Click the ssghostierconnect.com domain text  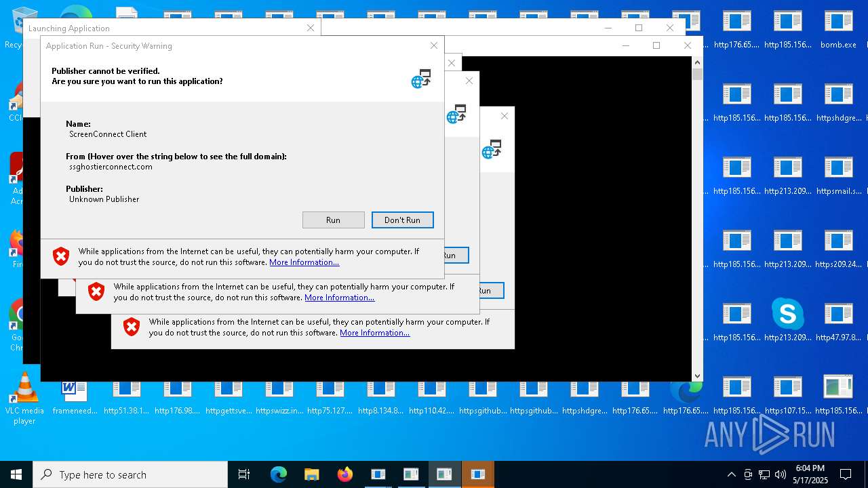click(x=111, y=167)
